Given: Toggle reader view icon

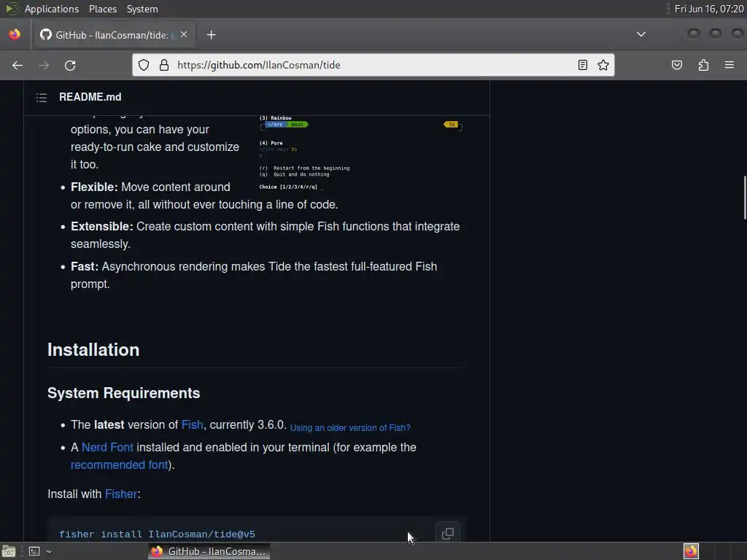Looking at the screenshot, I should pos(583,65).
